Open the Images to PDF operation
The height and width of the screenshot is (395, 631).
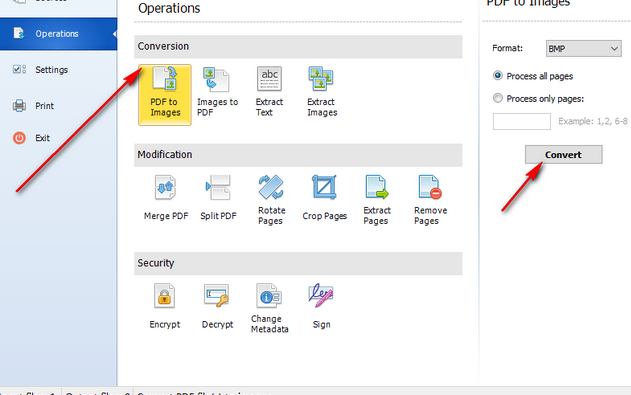tap(217, 93)
